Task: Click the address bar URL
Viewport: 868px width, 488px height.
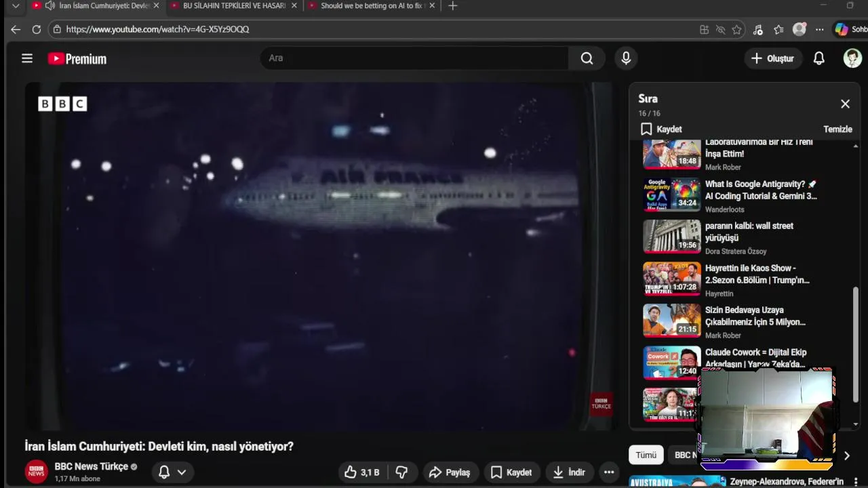Action: pyautogui.click(x=157, y=29)
